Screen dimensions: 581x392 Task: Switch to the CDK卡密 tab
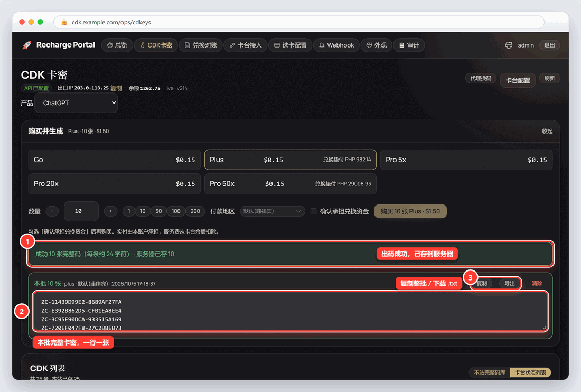point(156,45)
